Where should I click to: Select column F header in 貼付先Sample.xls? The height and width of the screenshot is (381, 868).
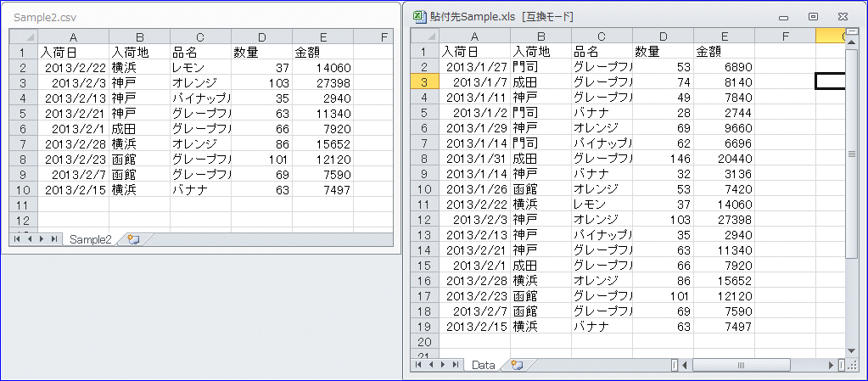click(785, 36)
